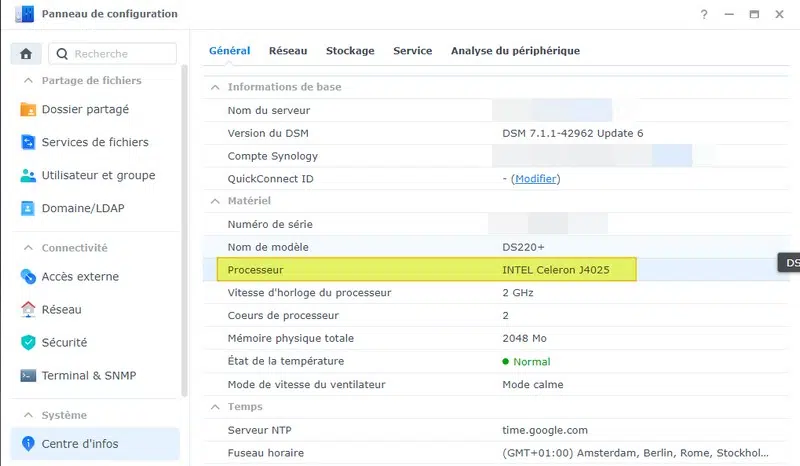This screenshot has height=466, width=800.
Task: Select Centre d'infos item
Action: click(95, 444)
